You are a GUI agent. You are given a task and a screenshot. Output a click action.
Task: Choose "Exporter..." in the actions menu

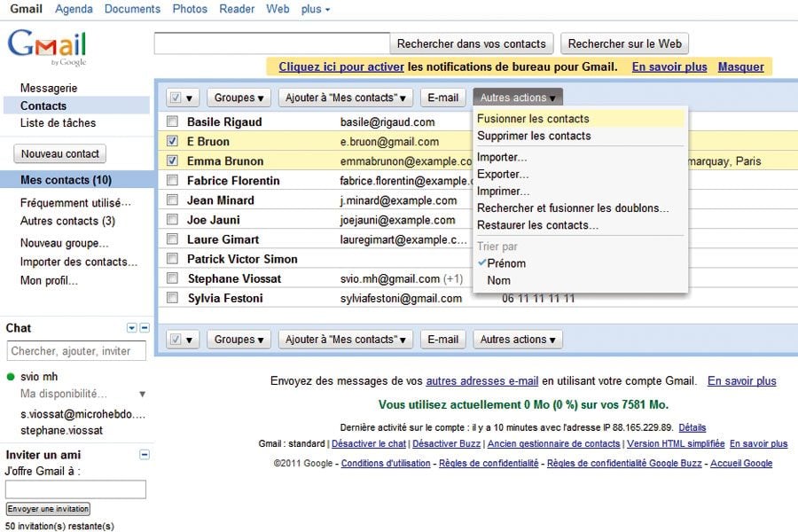click(503, 175)
